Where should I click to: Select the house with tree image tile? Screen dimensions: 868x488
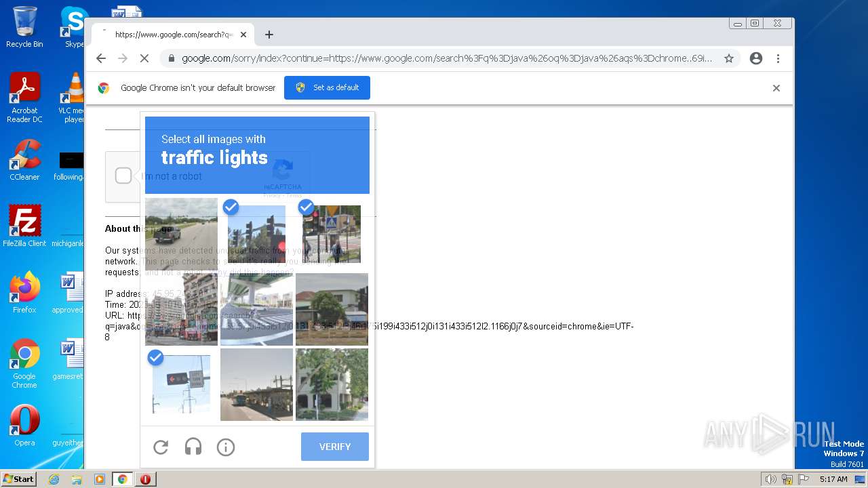(x=332, y=309)
